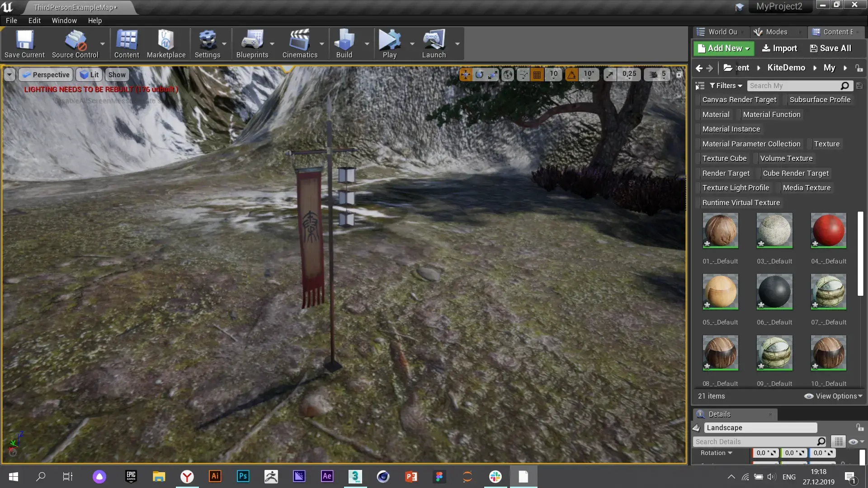Go forward in Content Browser history
Screen dimensions: 868x488
(710, 68)
